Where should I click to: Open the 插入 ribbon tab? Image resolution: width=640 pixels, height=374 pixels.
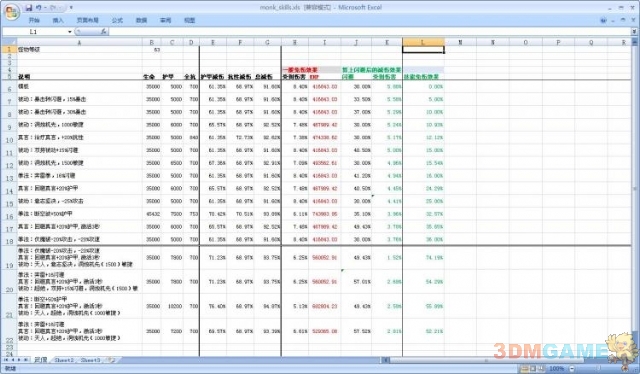(58, 20)
